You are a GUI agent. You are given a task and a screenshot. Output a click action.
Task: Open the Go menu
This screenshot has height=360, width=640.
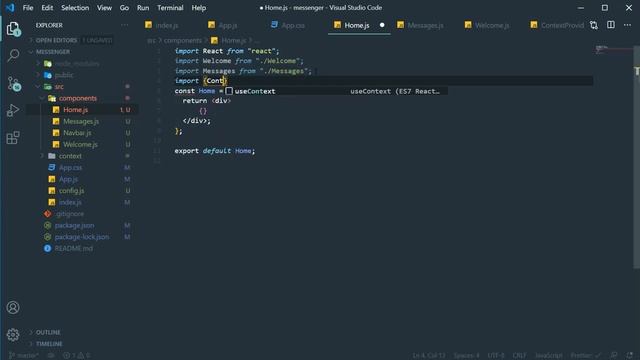pyautogui.click(x=124, y=8)
